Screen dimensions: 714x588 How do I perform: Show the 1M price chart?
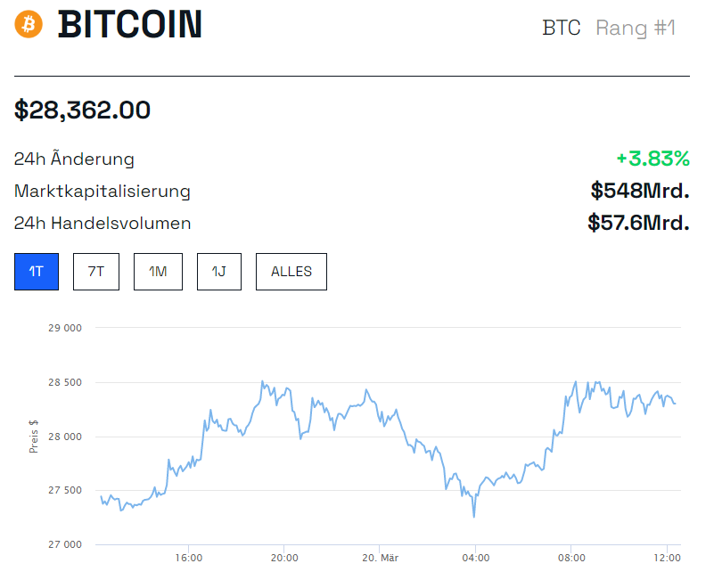[x=158, y=272]
